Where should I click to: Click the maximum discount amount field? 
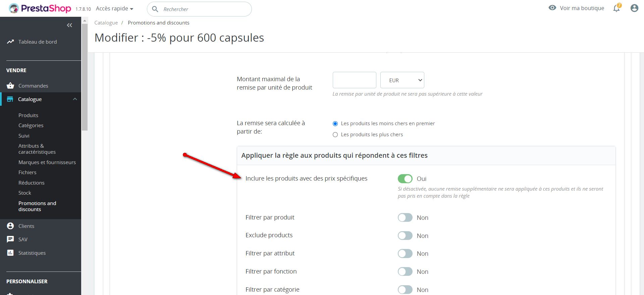(354, 80)
